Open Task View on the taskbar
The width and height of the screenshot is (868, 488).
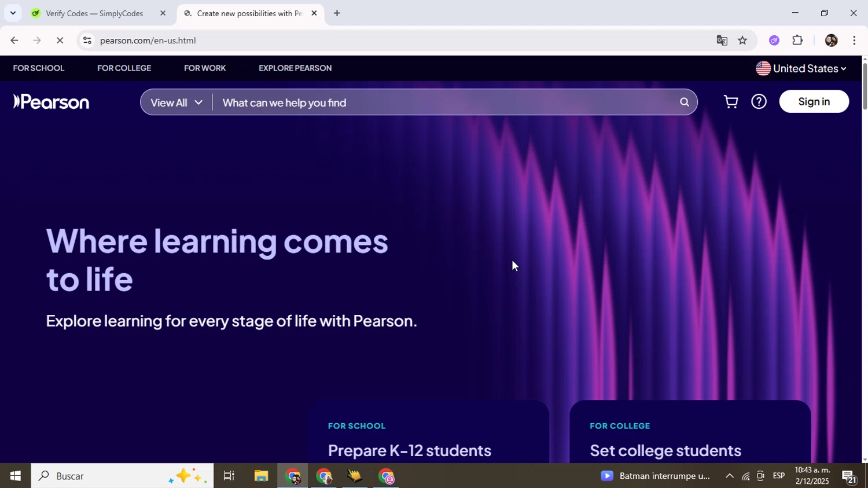pyautogui.click(x=229, y=476)
